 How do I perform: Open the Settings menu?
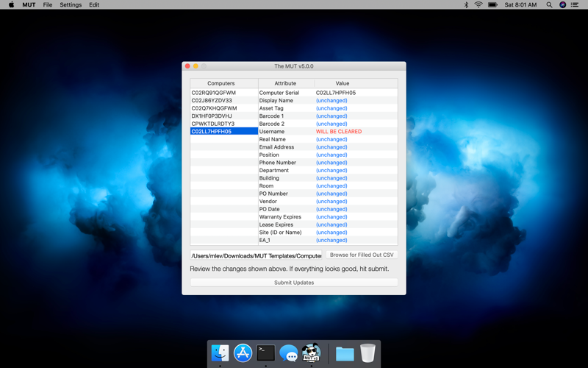pos(71,4)
